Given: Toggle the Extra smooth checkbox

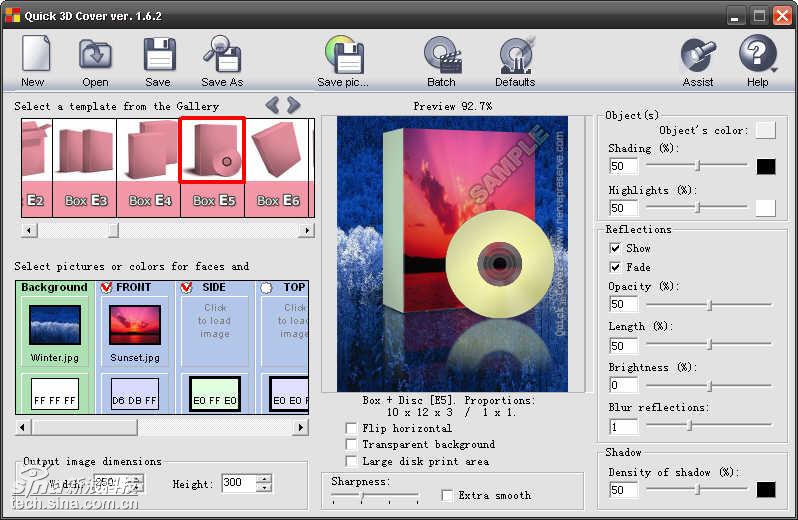Looking at the screenshot, I should [x=447, y=495].
